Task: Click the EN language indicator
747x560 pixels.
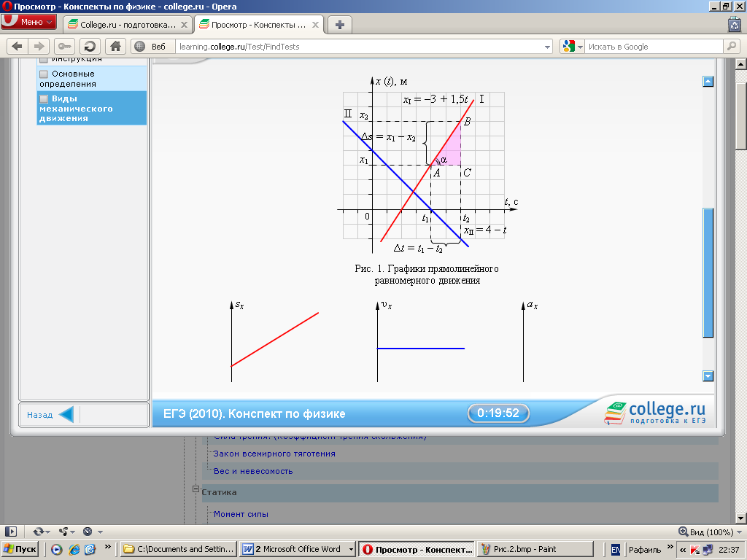Action: click(616, 550)
